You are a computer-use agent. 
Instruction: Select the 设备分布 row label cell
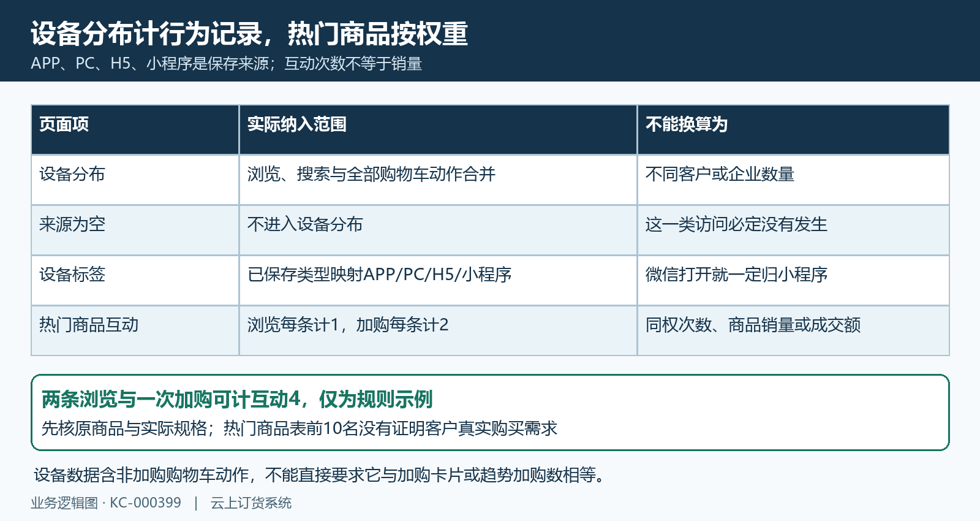coord(135,180)
